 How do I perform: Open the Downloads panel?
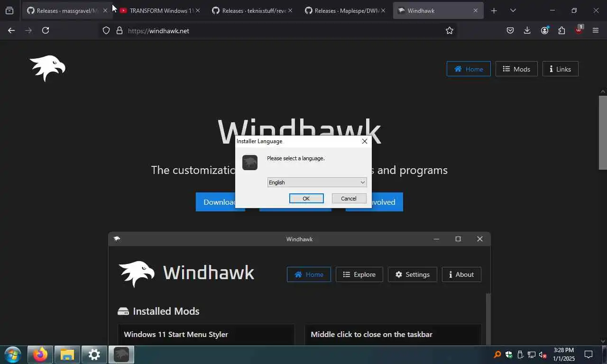[527, 30]
